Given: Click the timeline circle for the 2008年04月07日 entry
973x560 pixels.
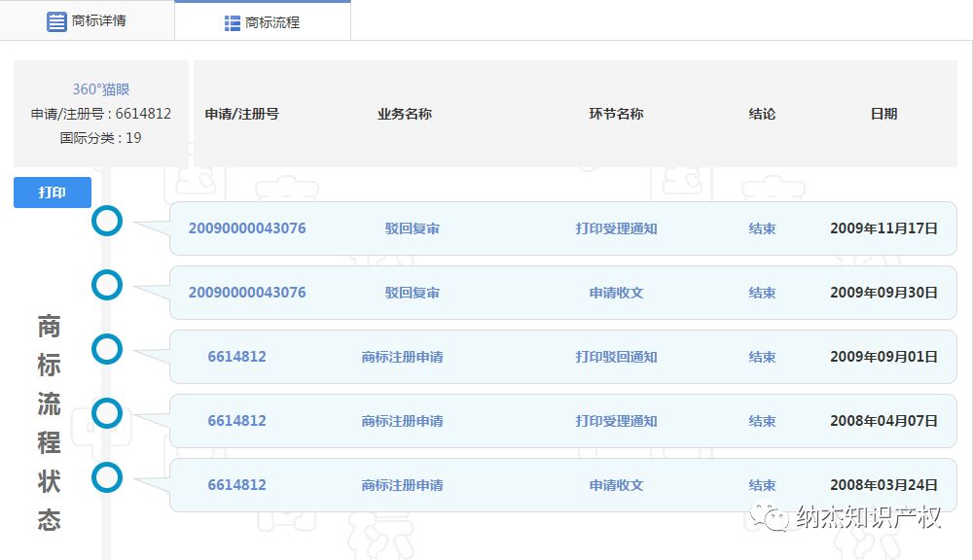Looking at the screenshot, I should coord(107,413).
